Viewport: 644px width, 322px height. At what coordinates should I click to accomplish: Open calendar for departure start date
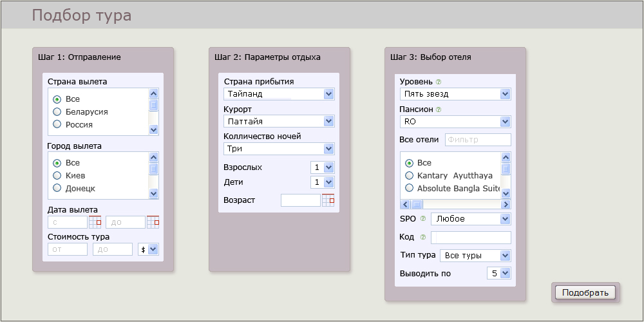(95, 222)
